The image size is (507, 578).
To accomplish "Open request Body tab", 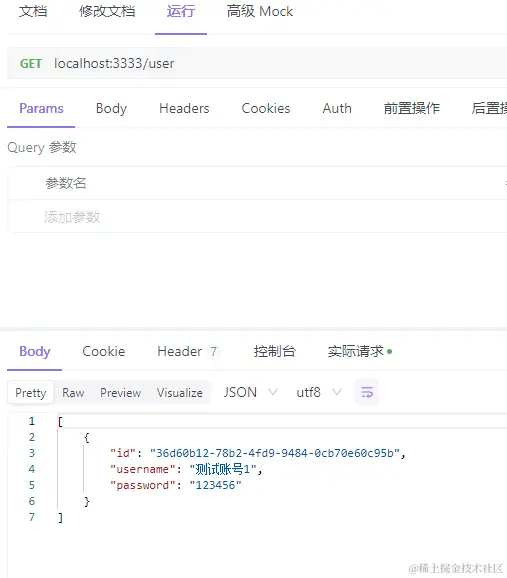I will click(111, 108).
